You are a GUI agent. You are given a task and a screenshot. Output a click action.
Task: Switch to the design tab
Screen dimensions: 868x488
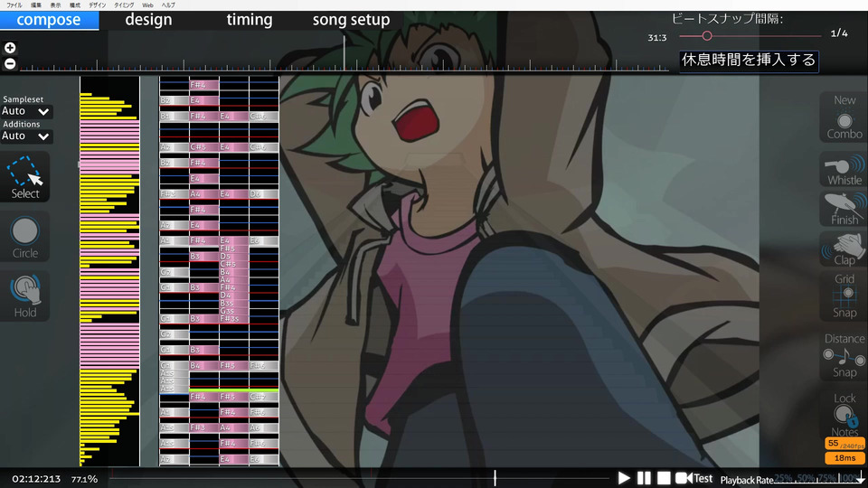click(x=148, y=20)
